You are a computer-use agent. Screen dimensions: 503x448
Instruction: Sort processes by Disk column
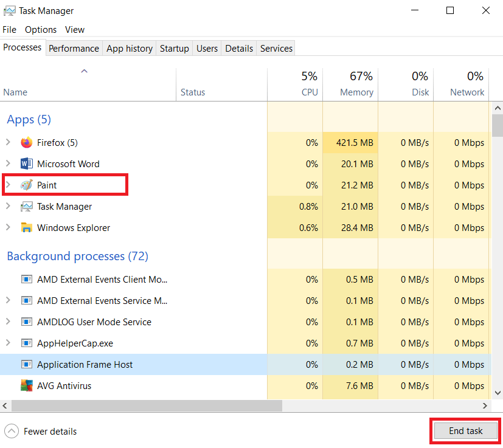click(x=406, y=84)
